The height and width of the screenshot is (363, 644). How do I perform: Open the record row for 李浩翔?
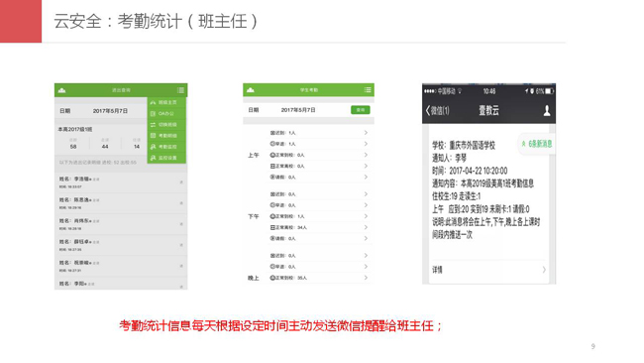click(121, 182)
